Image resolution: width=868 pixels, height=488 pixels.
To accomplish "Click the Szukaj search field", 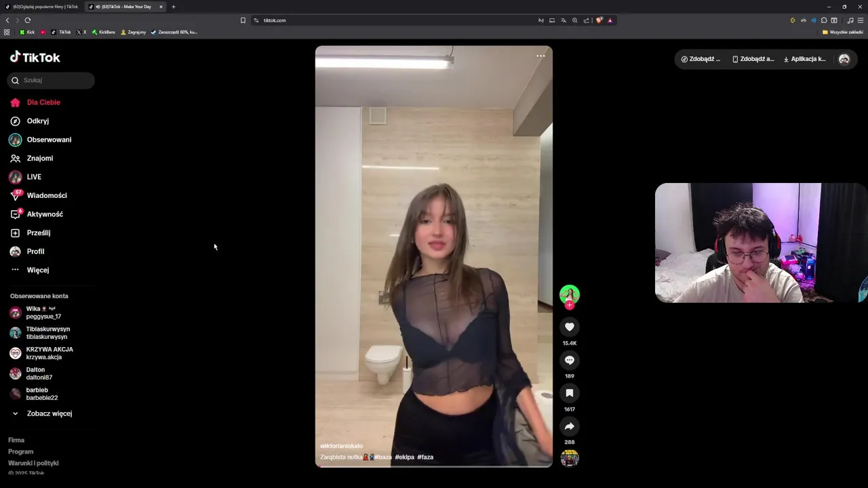I will click(51, 80).
